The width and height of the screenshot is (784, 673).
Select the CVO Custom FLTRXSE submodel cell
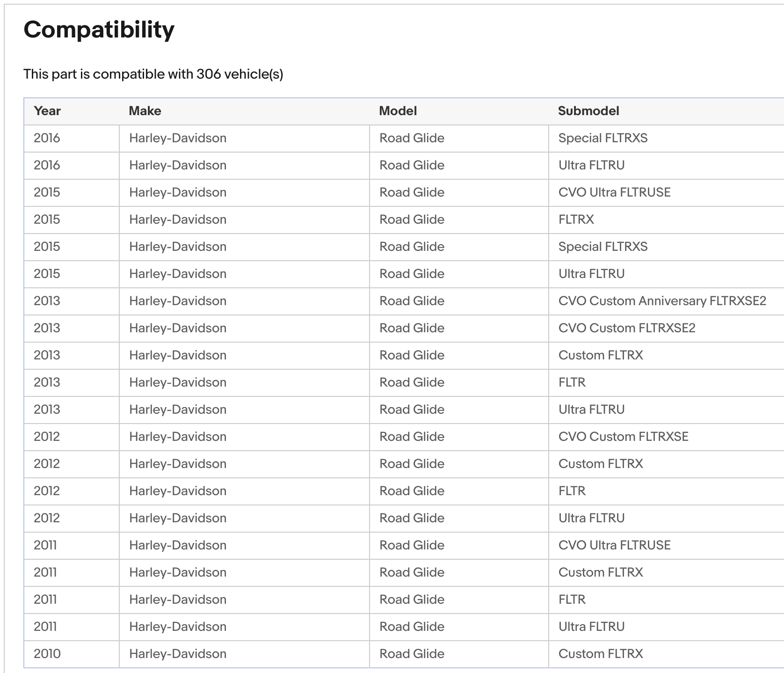[x=623, y=437]
